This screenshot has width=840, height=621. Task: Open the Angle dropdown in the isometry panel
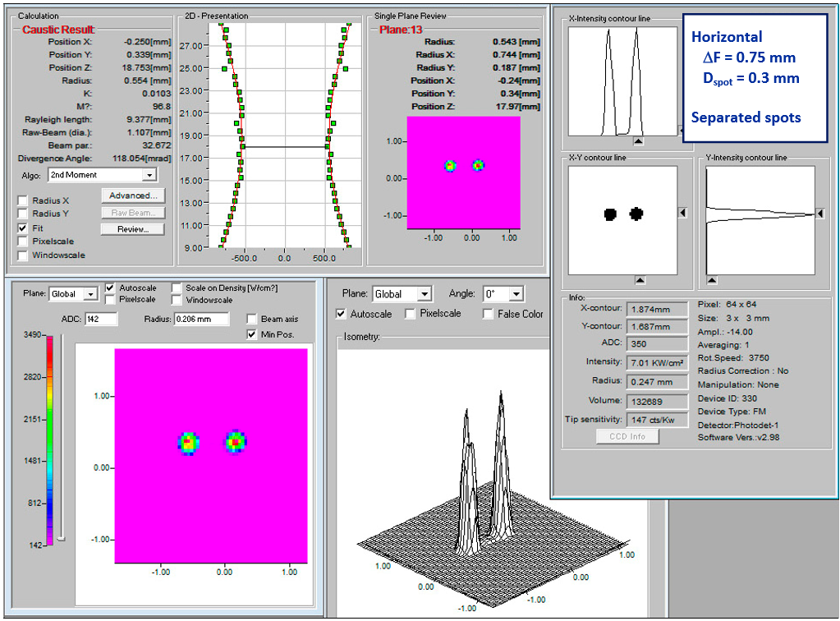516,294
